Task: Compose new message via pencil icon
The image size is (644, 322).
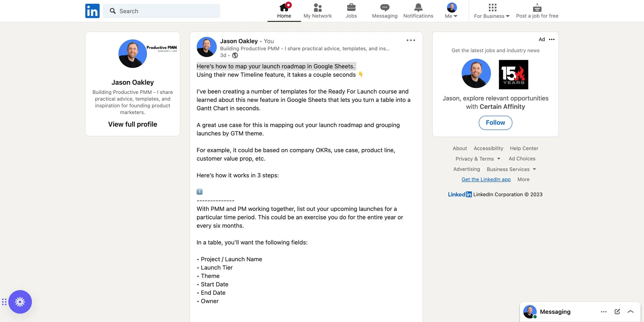Action: (x=617, y=312)
